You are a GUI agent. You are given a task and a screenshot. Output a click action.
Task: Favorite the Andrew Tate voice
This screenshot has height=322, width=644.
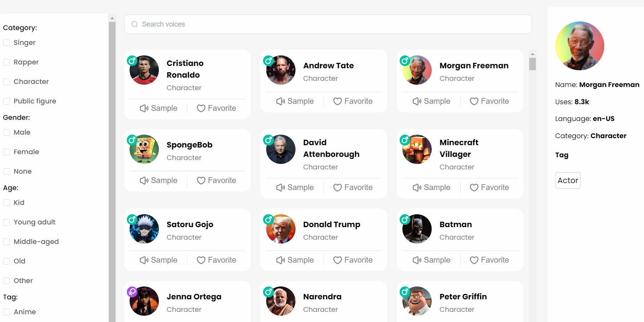pyautogui.click(x=353, y=101)
